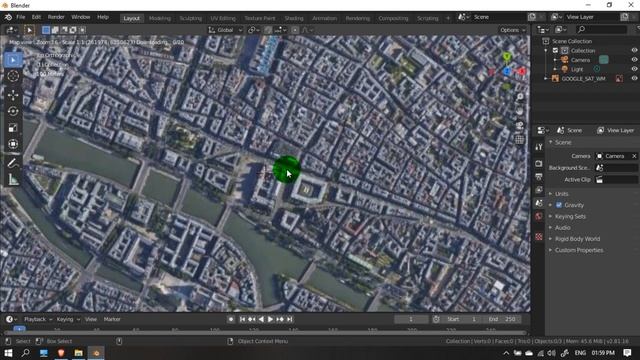Toggle proportional editing button
Image resolution: width=640 pixels, height=360 pixels.
pyautogui.click(x=295, y=30)
